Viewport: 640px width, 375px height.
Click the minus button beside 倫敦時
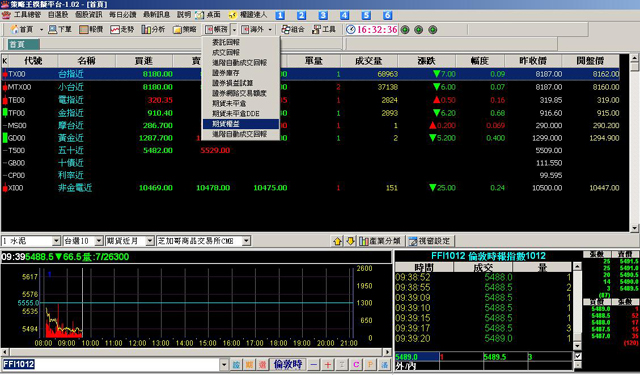313,364
